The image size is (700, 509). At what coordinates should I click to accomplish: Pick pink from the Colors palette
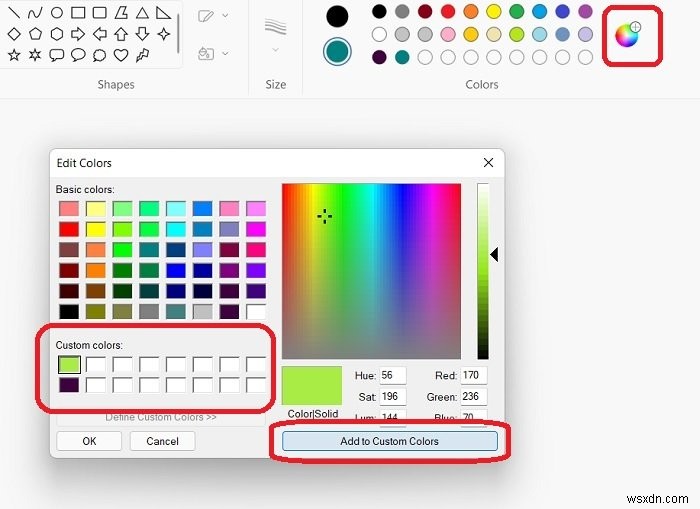[448, 34]
